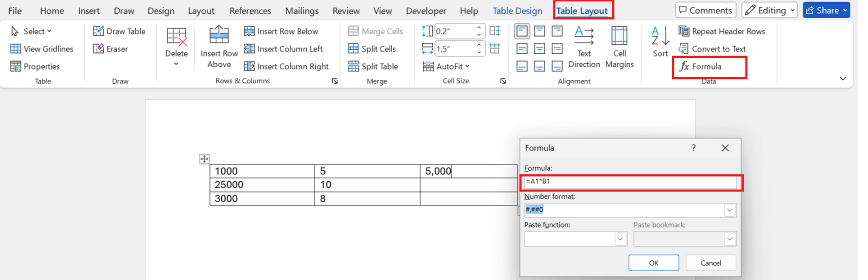Screen dimensions: 868x280
Task: Click the Merge Cells command
Action: [375, 31]
